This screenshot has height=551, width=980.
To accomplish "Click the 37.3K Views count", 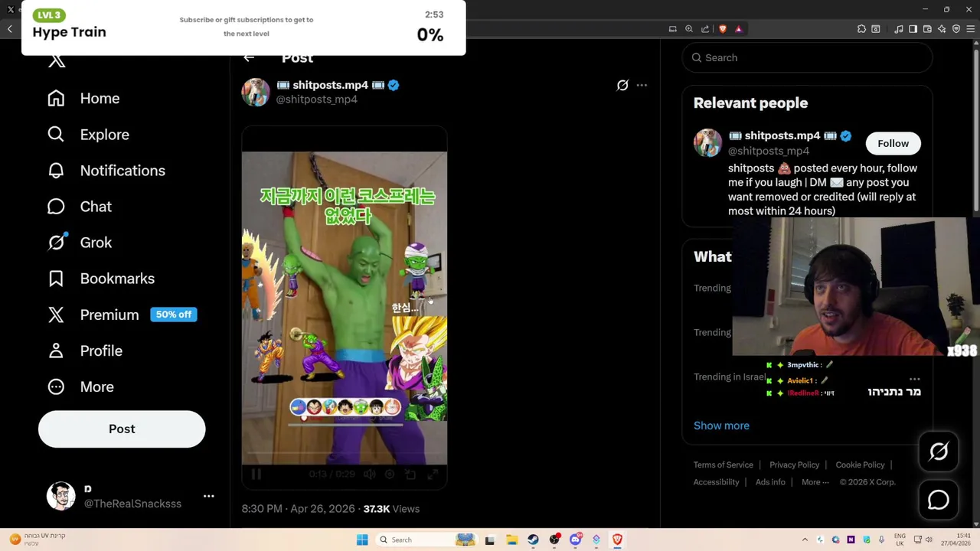I will (391, 509).
